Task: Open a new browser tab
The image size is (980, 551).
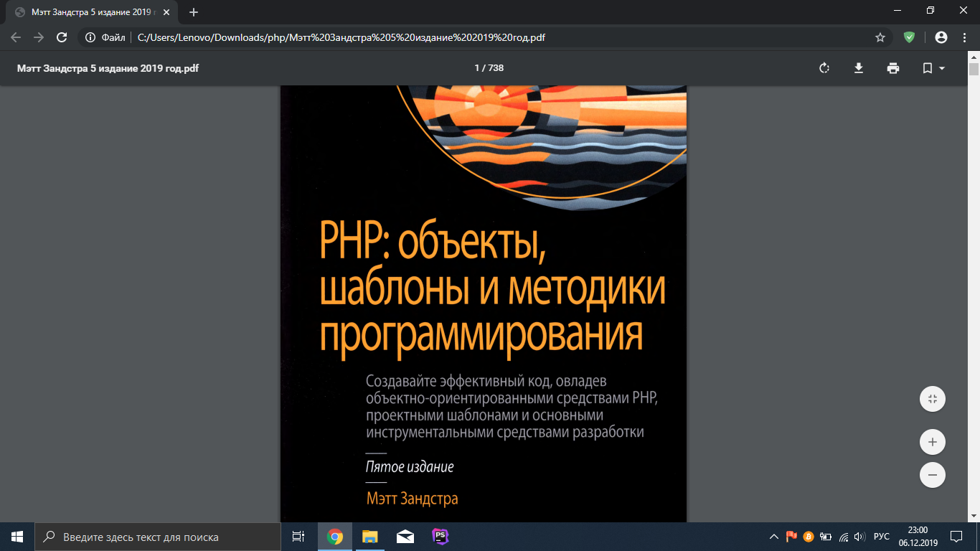Action: pyautogui.click(x=193, y=12)
